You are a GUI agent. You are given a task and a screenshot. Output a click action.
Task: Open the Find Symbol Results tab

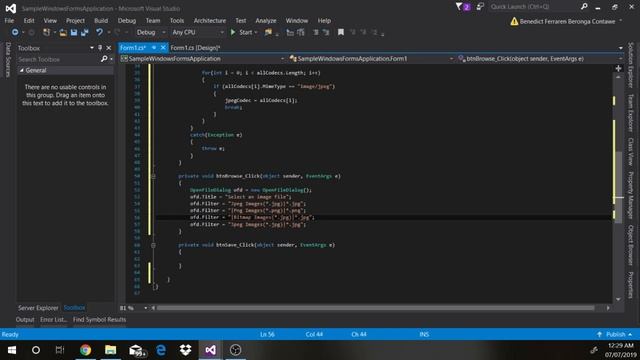(x=99, y=320)
